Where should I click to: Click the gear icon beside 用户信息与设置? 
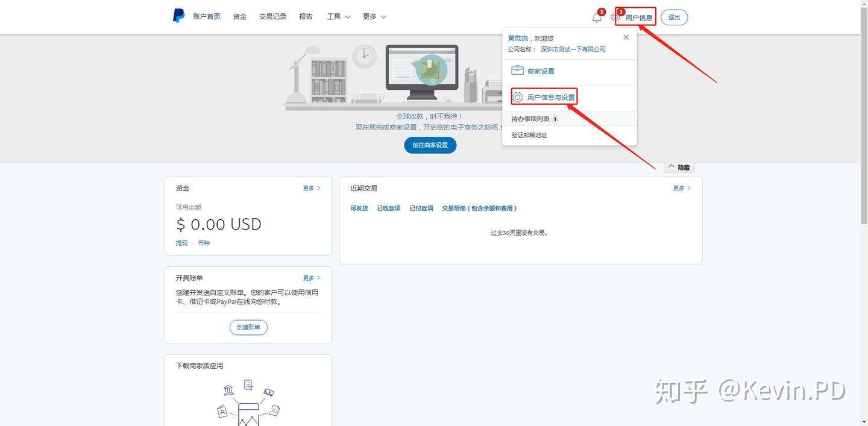click(x=517, y=96)
